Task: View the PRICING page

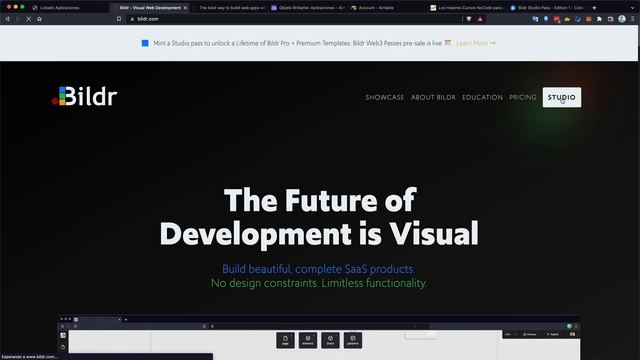Action: [523, 98]
